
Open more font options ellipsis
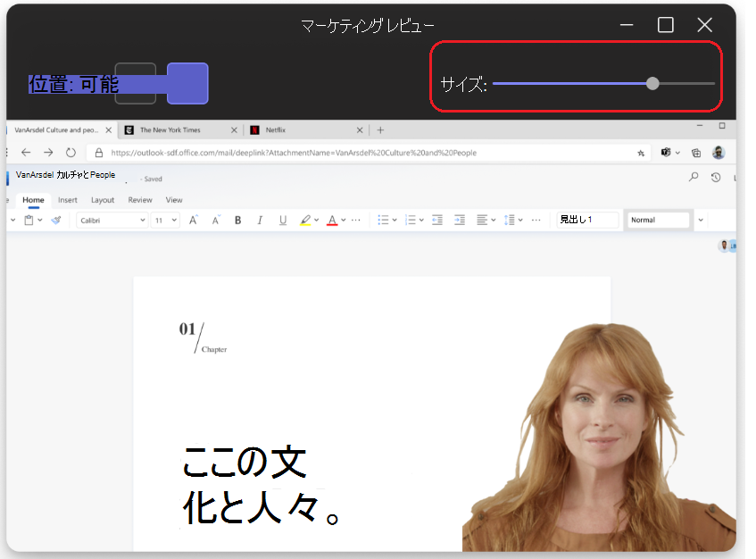coord(356,220)
